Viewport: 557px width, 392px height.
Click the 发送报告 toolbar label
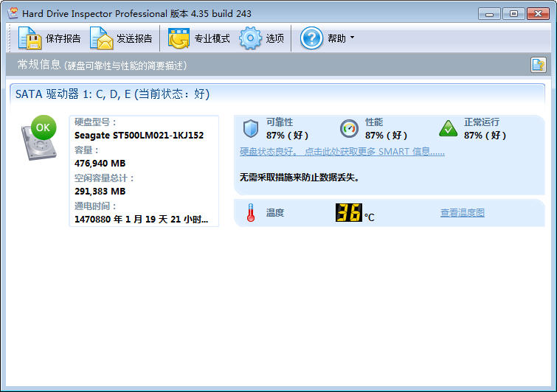134,38
